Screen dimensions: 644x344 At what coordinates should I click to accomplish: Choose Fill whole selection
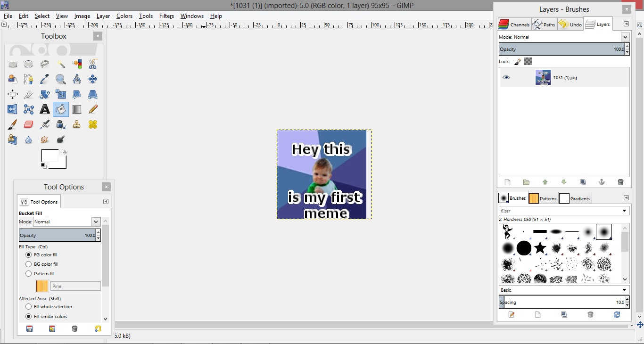(x=29, y=306)
